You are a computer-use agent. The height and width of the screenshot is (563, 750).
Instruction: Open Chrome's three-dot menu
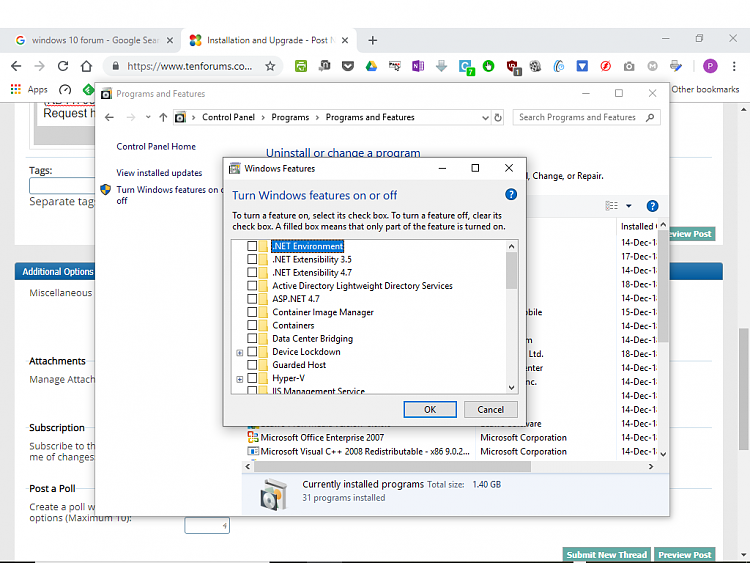tap(734, 66)
